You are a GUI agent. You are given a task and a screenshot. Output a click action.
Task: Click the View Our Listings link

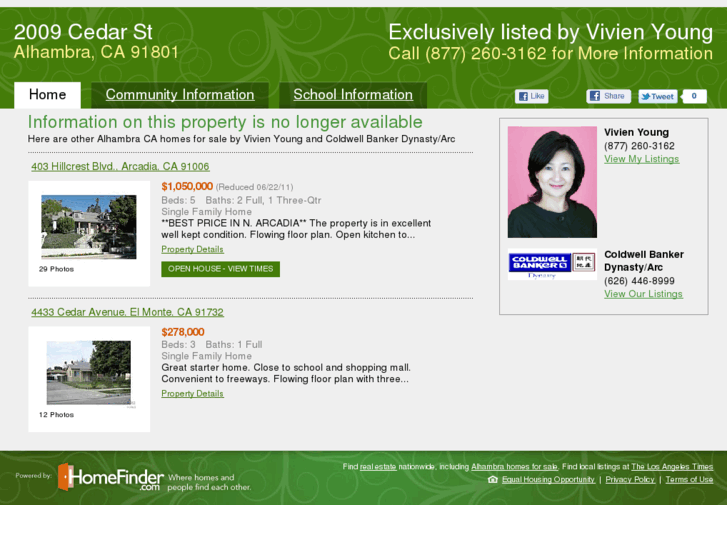coord(643,294)
